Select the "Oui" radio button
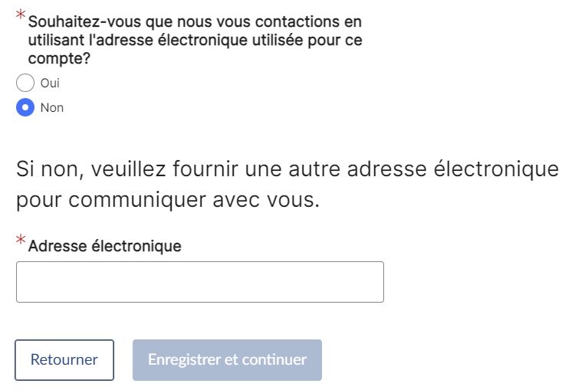The image size is (588, 390). point(25,83)
